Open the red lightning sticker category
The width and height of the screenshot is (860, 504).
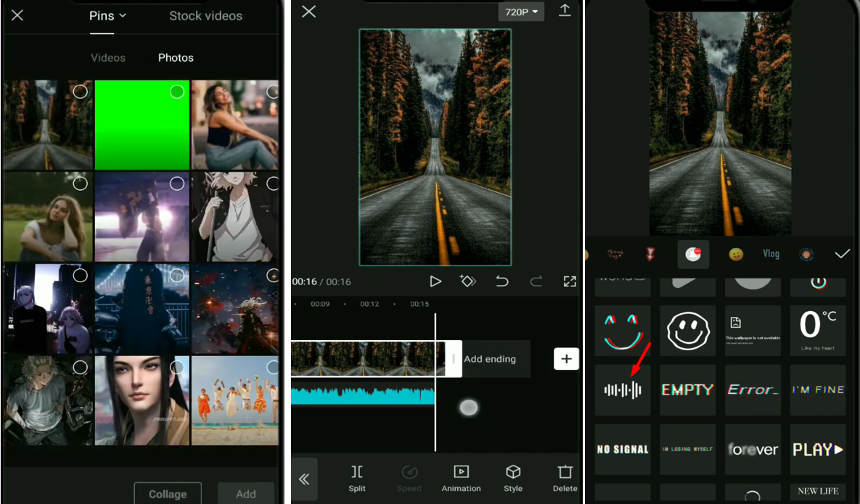pos(650,255)
